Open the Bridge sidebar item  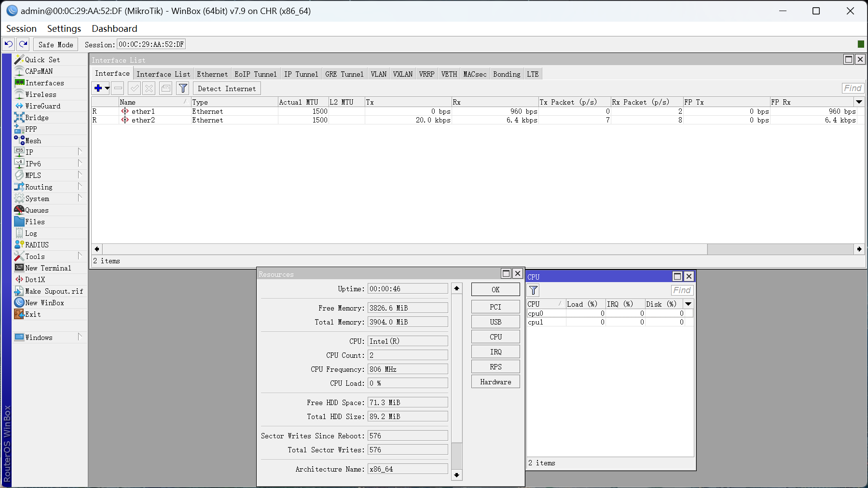point(37,118)
